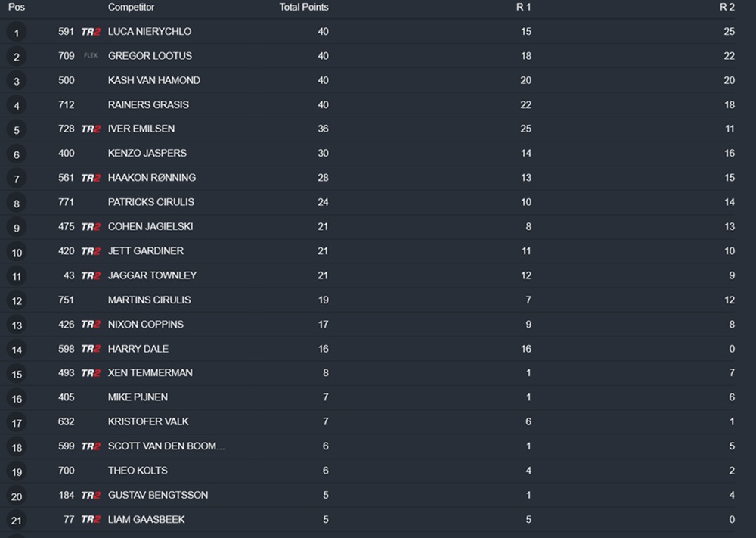Click the position 1 circle badge

point(17,33)
